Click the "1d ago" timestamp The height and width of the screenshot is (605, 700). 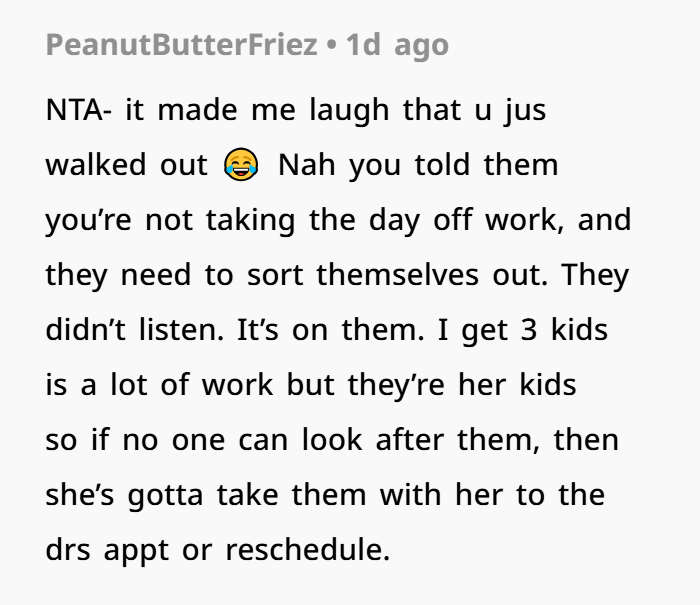coord(397,45)
